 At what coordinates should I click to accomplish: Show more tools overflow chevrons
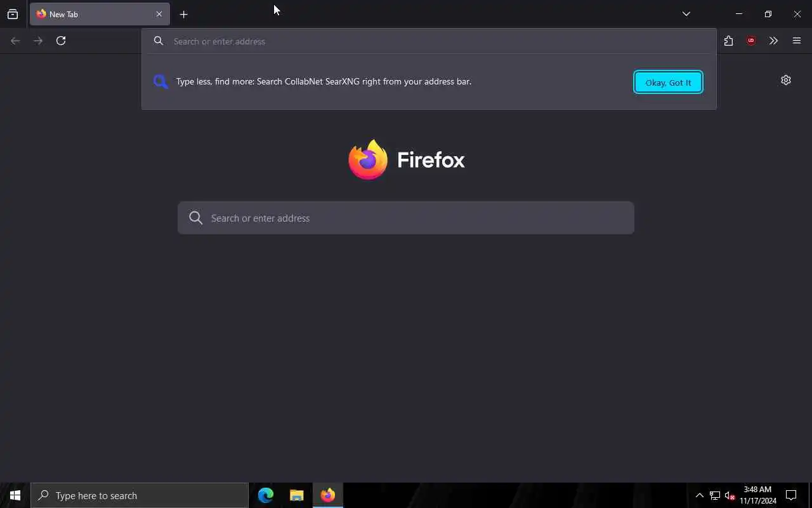pos(773,41)
